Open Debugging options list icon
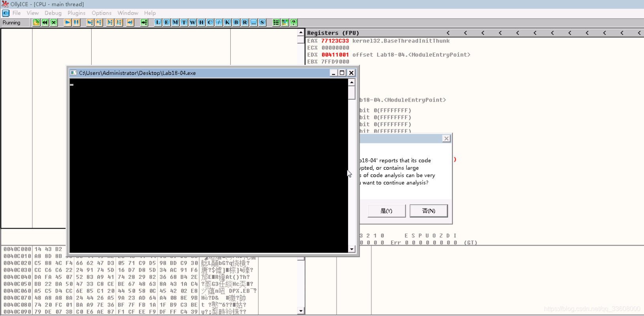 point(276,23)
